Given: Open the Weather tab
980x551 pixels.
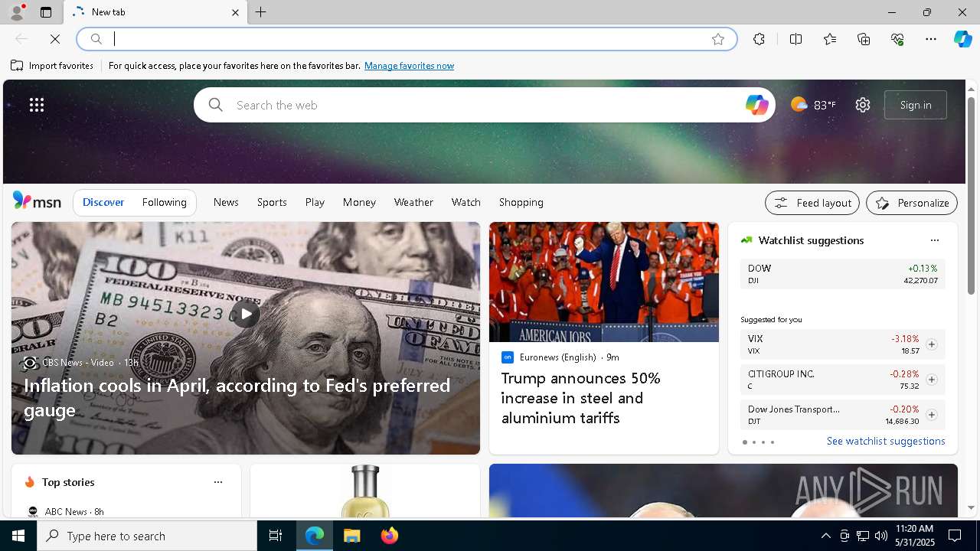Looking at the screenshot, I should pyautogui.click(x=413, y=202).
